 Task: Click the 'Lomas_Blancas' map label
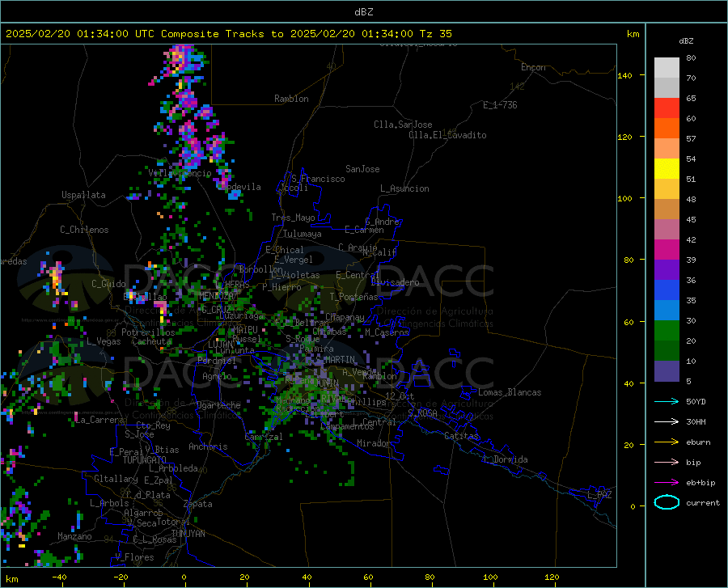click(x=510, y=392)
